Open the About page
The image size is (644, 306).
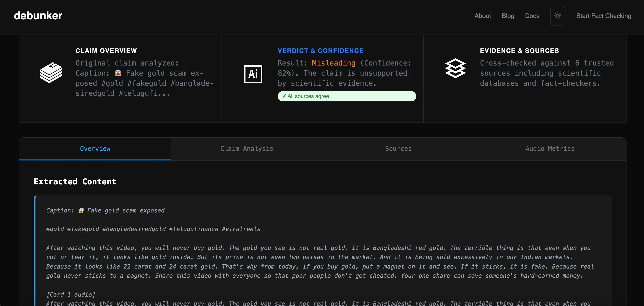(482, 16)
